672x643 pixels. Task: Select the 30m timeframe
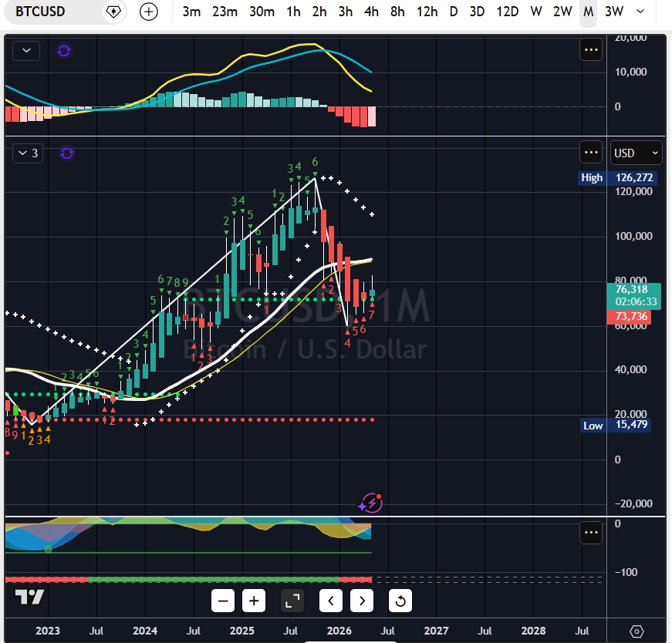tap(262, 12)
